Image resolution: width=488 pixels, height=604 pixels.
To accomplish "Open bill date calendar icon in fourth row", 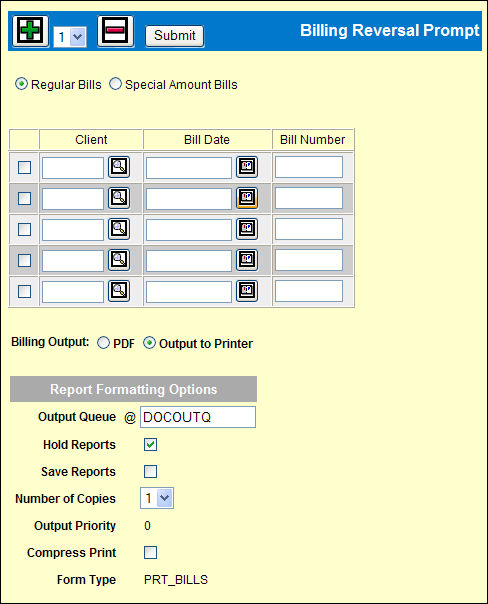I will (247, 260).
